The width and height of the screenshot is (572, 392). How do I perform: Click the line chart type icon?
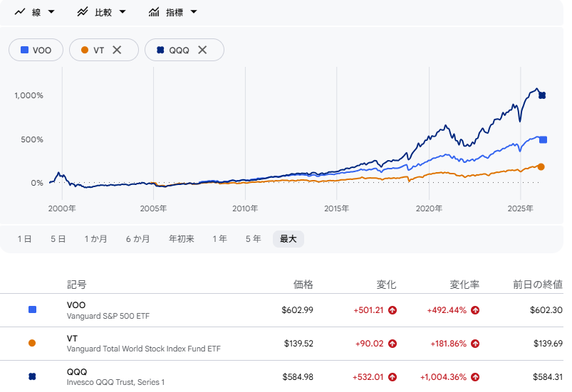[20, 12]
